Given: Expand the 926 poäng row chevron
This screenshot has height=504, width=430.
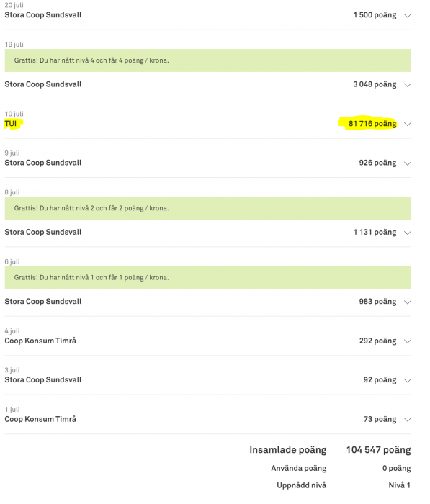Looking at the screenshot, I should 408,163.
